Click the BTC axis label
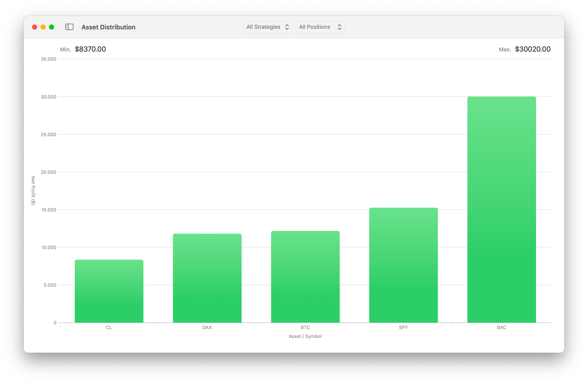The width and height of the screenshot is (588, 384). (305, 327)
